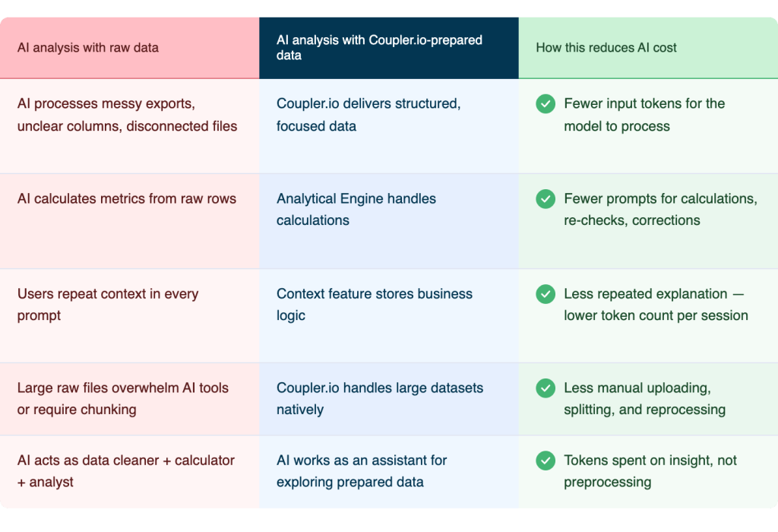Click 'AI calculates metrics from raw rows' text

pyautogui.click(x=127, y=198)
